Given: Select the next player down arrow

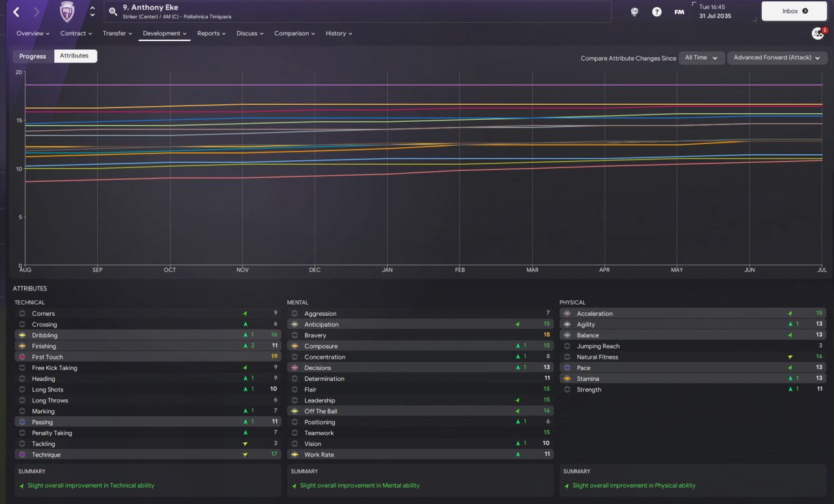Looking at the screenshot, I should (93, 15).
